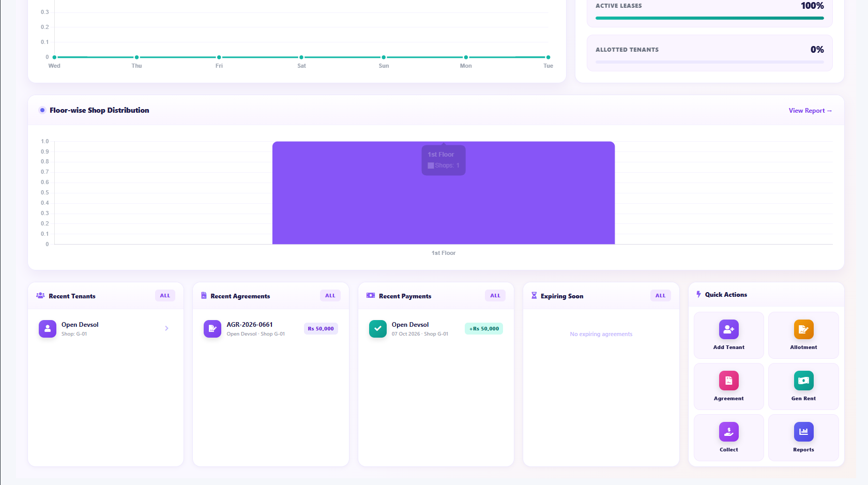Image resolution: width=868 pixels, height=485 pixels.
Task: Open the Allotment quick action icon
Action: pos(803,329)
